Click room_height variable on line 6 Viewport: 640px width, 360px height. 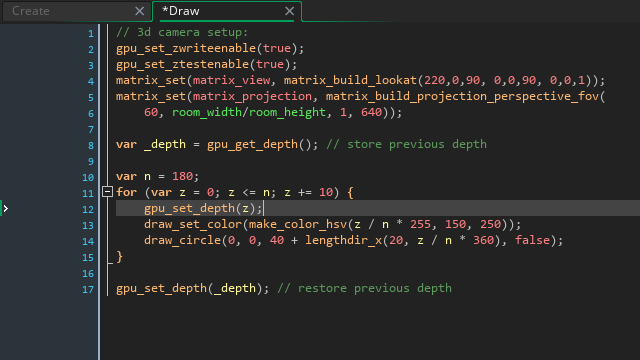(287, 112)
